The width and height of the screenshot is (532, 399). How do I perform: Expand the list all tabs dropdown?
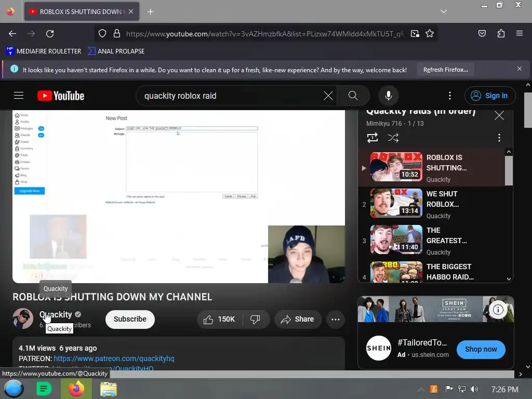[x=443, y=11]
